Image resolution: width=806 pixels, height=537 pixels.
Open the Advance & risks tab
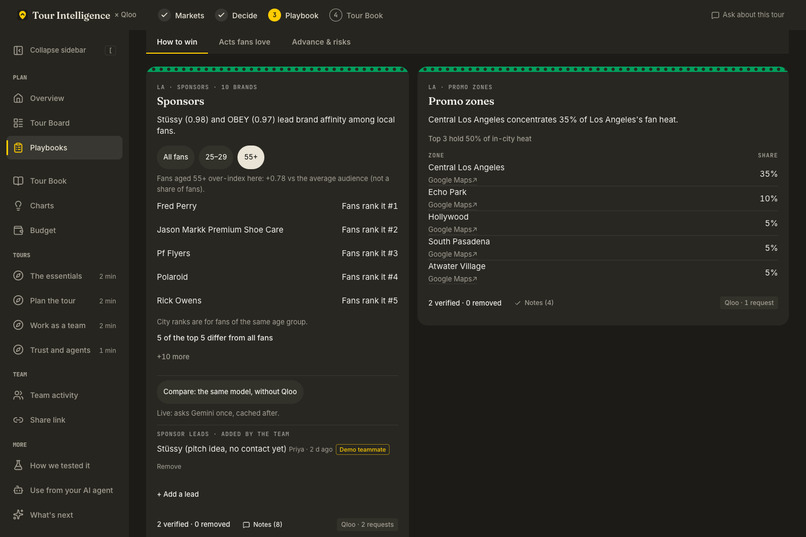321,42
